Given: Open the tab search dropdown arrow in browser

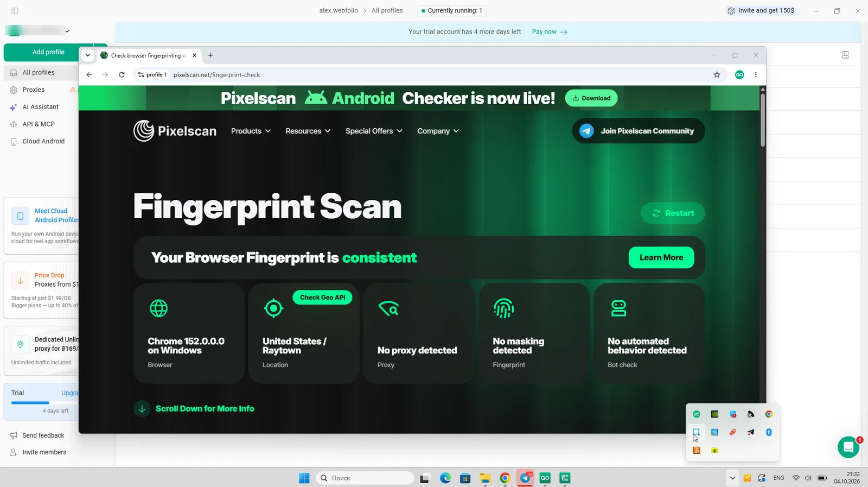Looking at the screenshot, I should click(88, 55).
